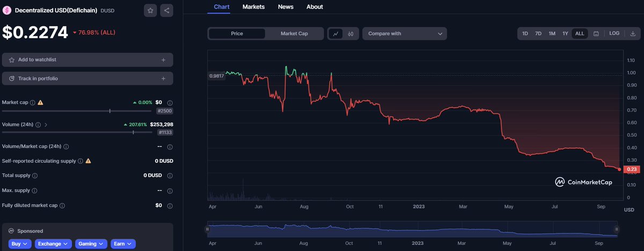
Task: Click the 0.23 current price label
Action: click(632, 169)
